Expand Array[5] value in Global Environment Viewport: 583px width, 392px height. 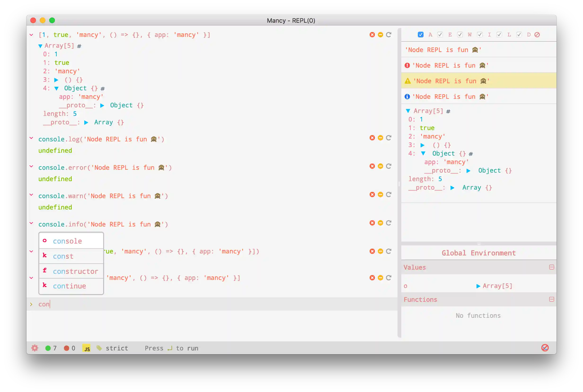coord(478,286)
